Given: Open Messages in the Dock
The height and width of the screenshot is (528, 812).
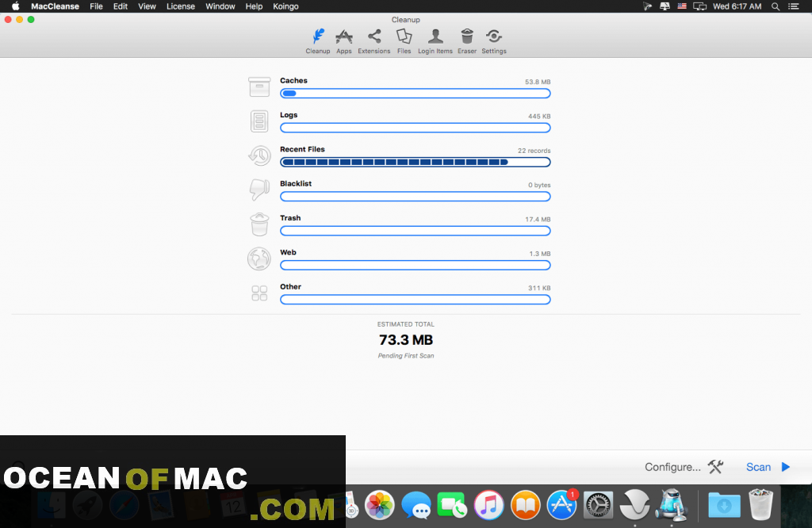Looking at the screenshot, I should point(416,505).
